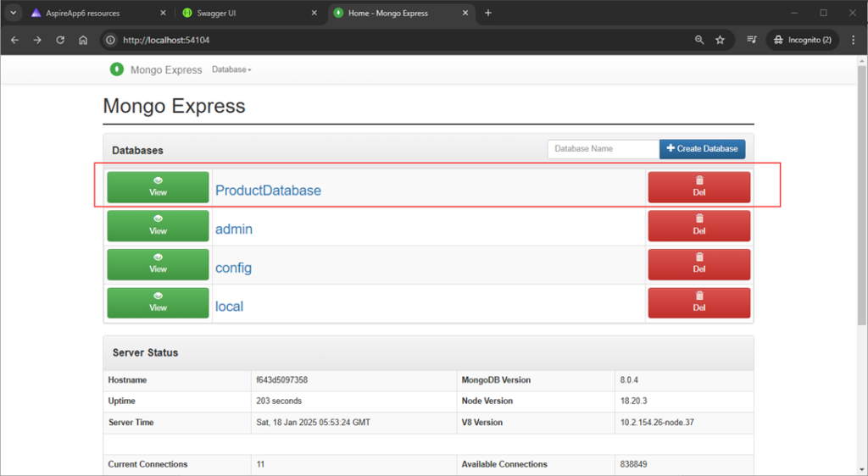Click the Hostname label cell

tap(177, 379)
